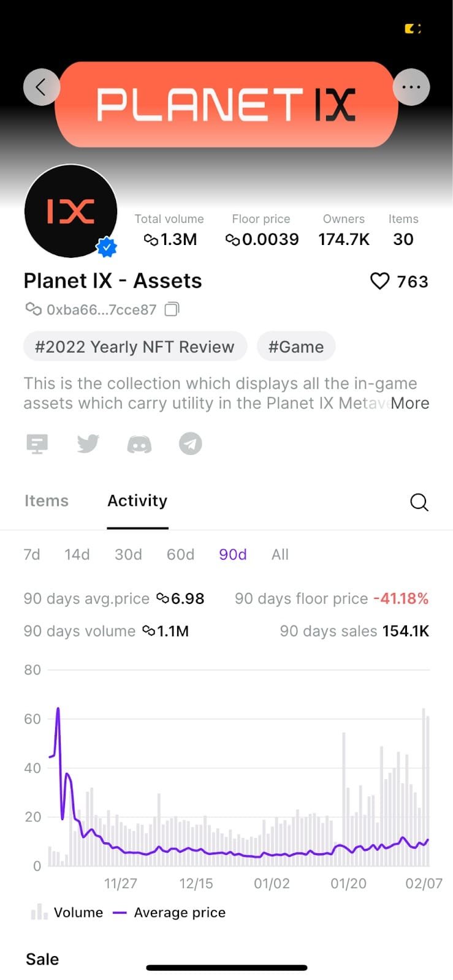Open the Discord icon link
Image resolution: width=453 pixels, height=980 pixels.
(x=139, y=443)
